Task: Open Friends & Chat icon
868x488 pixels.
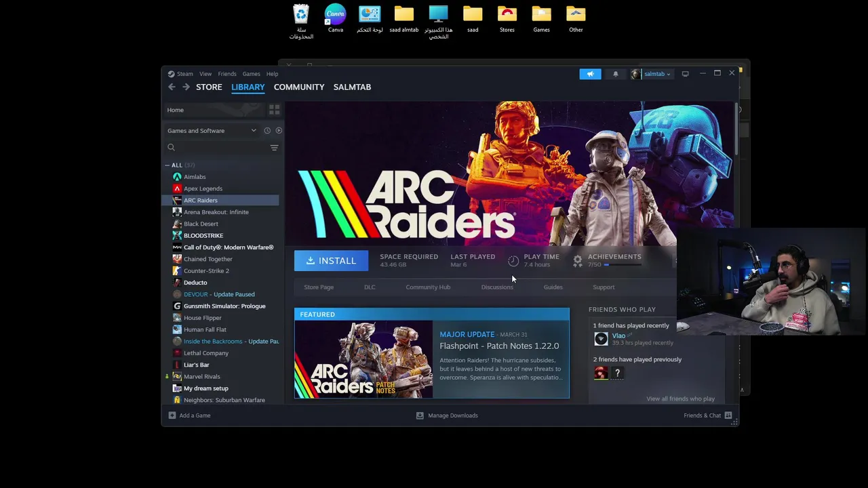Action: click(x=728, y=415)
